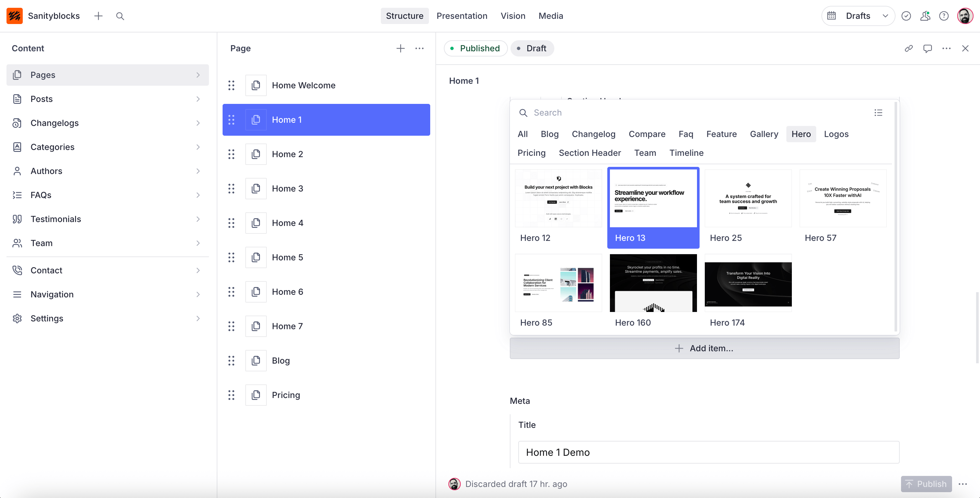Expand the Settings item chevron
This screenshot has width=980, height=498.
pyautogui.click(x=198, y=318)
